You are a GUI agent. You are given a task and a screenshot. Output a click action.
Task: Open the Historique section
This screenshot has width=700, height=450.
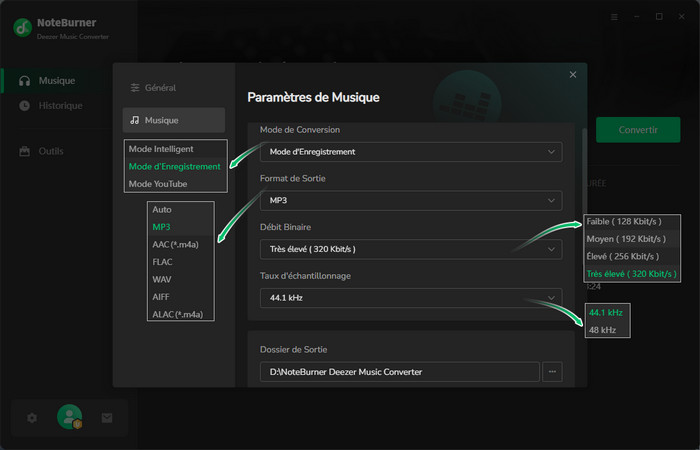pos(50,106)
